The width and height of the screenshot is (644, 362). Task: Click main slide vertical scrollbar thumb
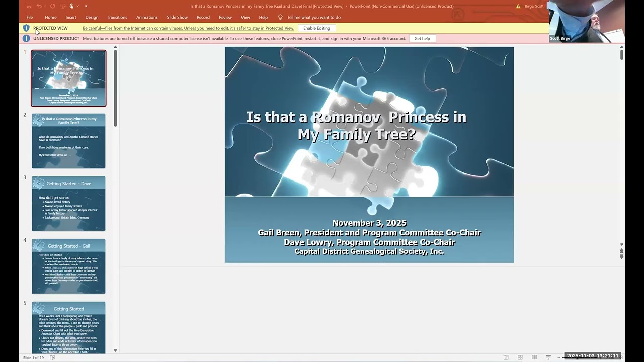coord(622,54)
